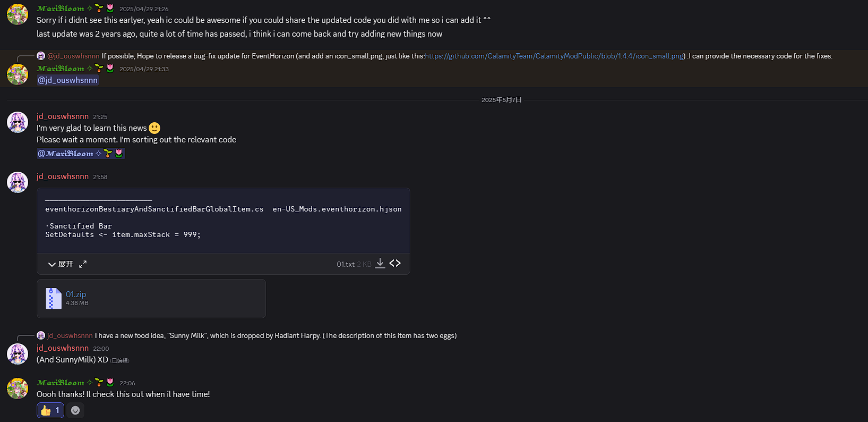Click the @jd_ouswhsnnn mention under MariBloom's 21:33 message
The image size is (868, 422).
click(x=67, y=80)
